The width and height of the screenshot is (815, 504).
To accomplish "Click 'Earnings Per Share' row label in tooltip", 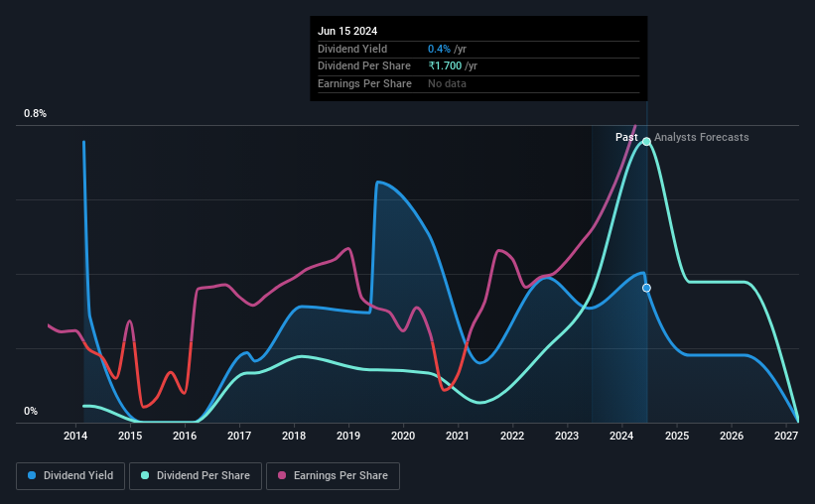I will [x=364, y=83].
